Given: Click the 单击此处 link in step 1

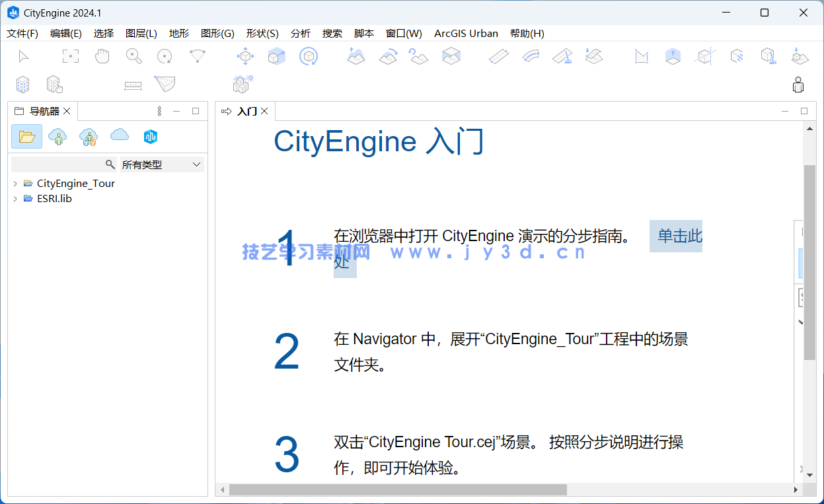Looking at the screenshot, I should point(676,236).
